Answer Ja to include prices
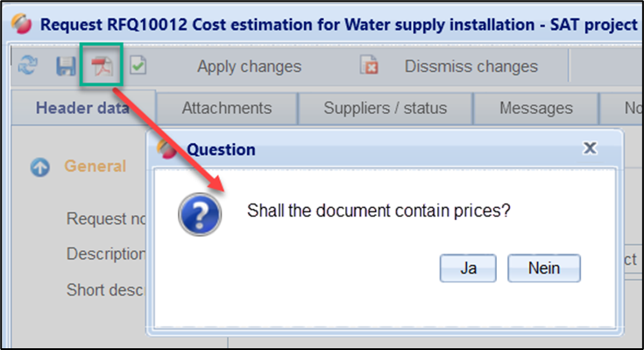 (468, 268)
